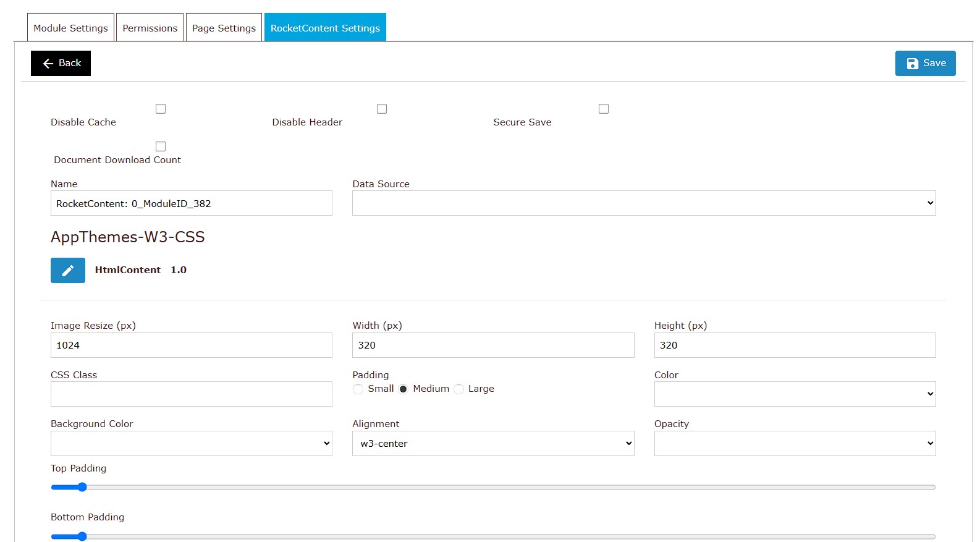Check the Document Download Count box

(x=161, y=146)
